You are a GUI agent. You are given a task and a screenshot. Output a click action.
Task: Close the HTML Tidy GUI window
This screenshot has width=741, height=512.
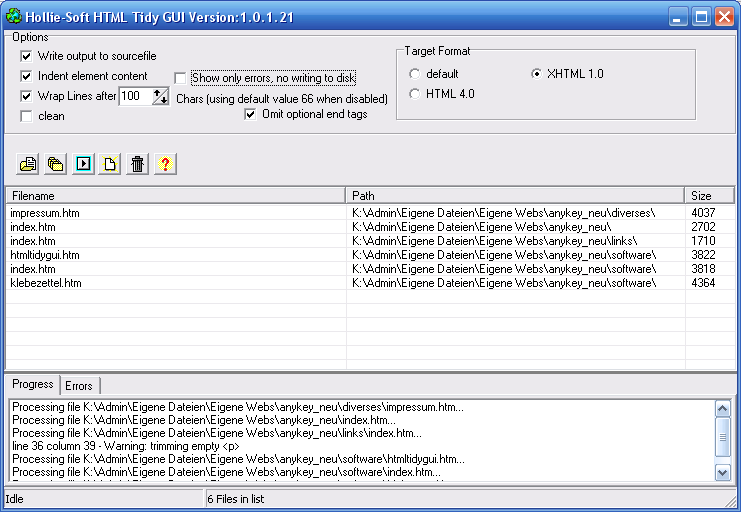(x=724, y=17)
